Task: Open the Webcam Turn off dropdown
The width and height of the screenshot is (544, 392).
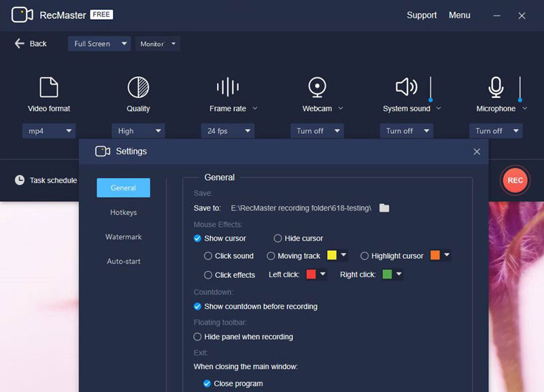Action: 317,131
